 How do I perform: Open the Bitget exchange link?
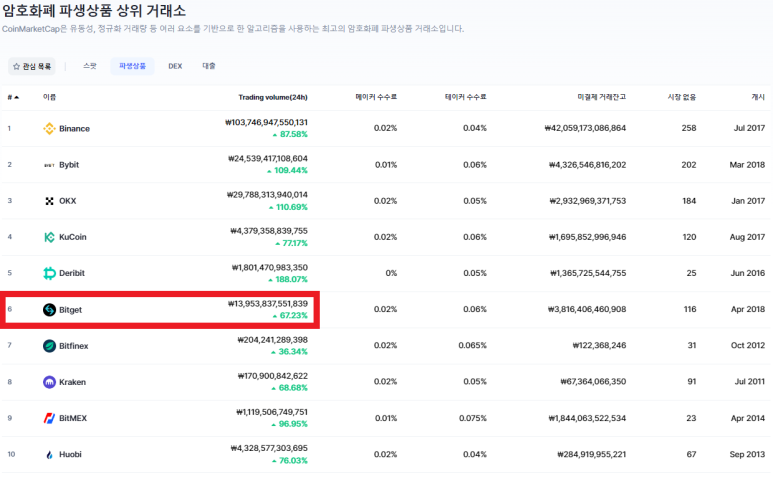pos(70,310)
